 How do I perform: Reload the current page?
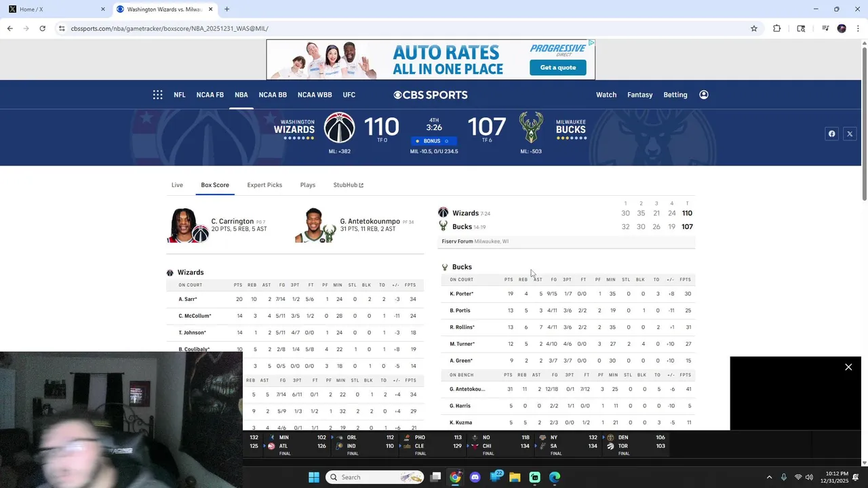tap(42, 28)
